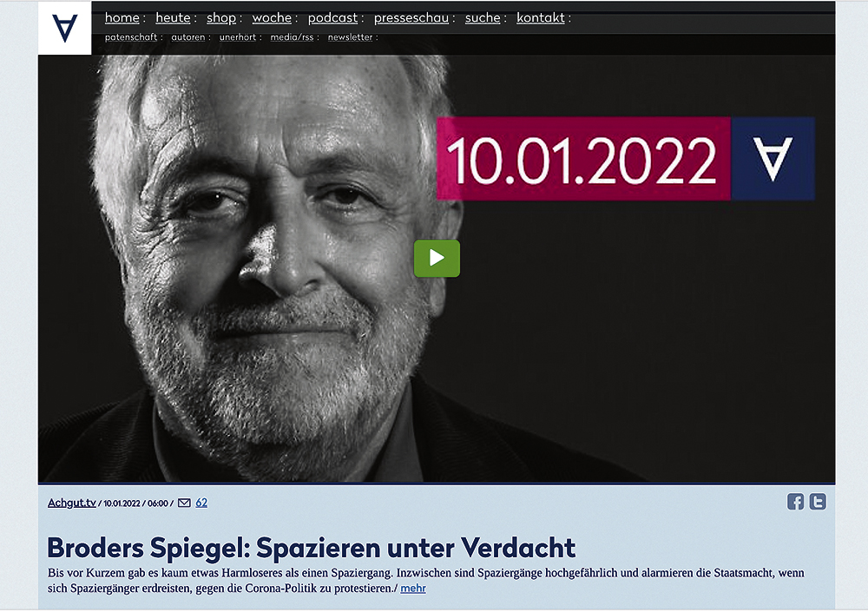Click mehr to read the full article
Image resolution: width=868 pixels, height=612 pixels.
coord(413,589)
